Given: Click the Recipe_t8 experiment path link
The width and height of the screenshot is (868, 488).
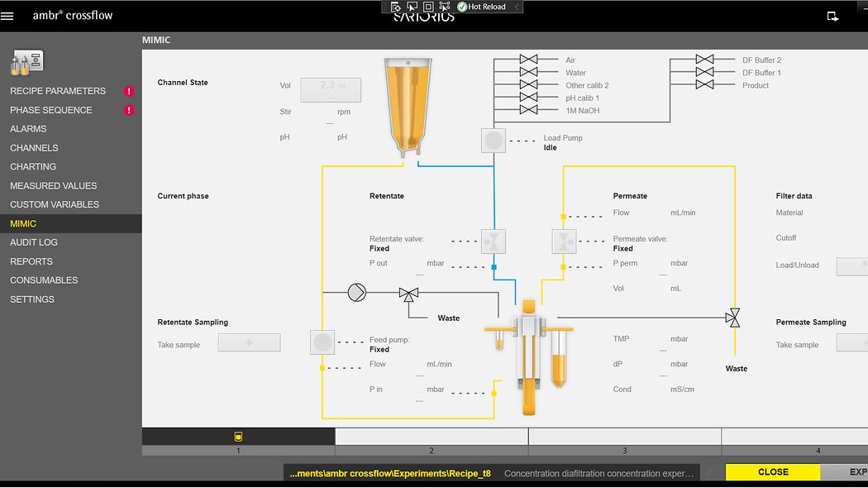Looking at the screenshot, I should (389, 473).
